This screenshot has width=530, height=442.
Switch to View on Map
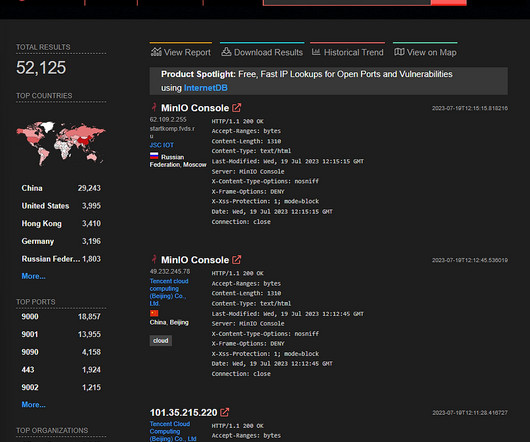(425, 52)
